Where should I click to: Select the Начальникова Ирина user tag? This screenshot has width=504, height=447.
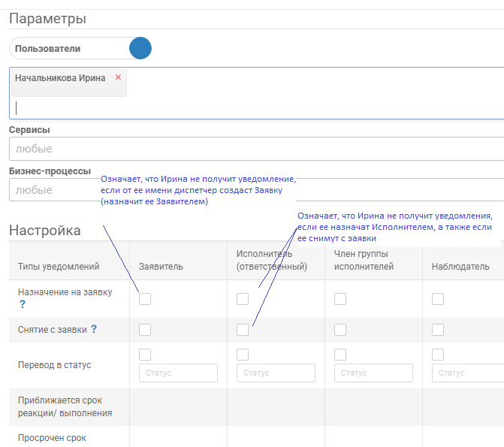pyautogui.click(x=60, y=78)
